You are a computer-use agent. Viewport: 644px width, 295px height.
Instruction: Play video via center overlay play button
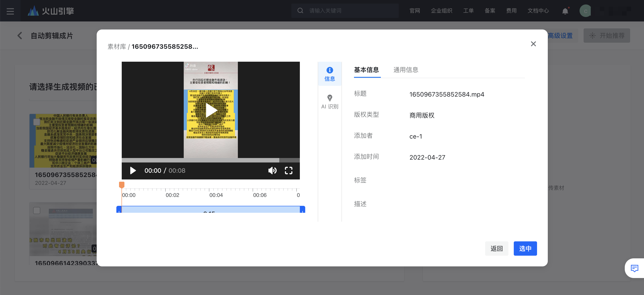click(x=211, y=110)
